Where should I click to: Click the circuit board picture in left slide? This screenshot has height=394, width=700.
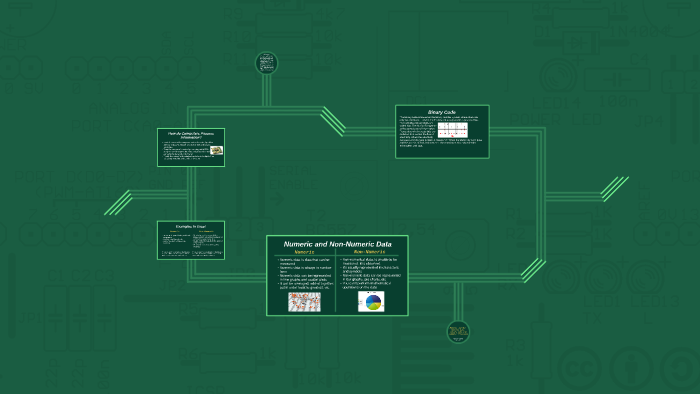[217, 150]
